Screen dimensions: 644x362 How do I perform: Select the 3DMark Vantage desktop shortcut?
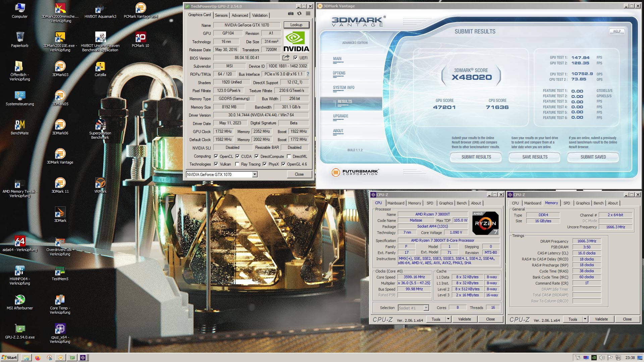click(60, 156)
